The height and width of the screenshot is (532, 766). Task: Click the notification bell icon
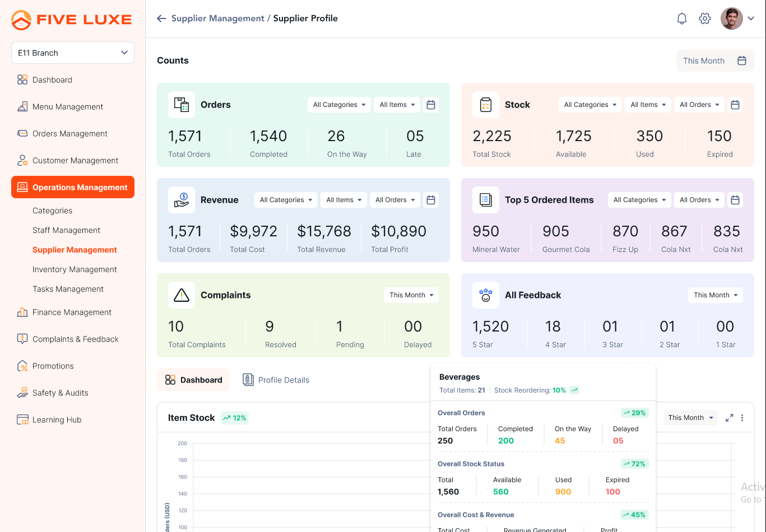coord(682,18)
